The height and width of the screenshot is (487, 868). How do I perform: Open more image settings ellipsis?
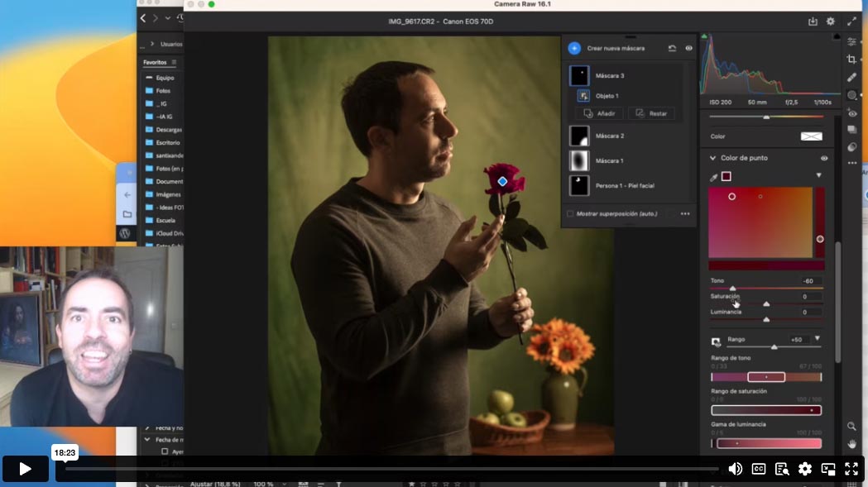pos(852,163)
